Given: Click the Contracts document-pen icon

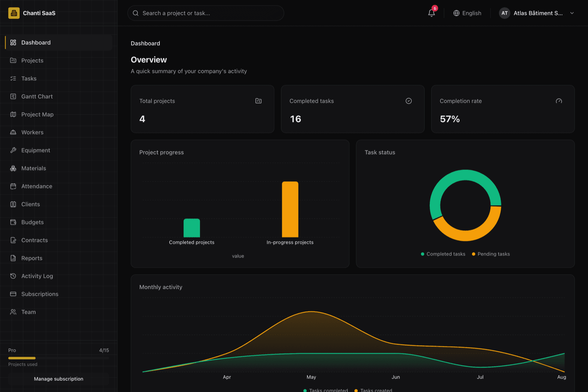Looking at the screenshot, I should coord(13,240).
